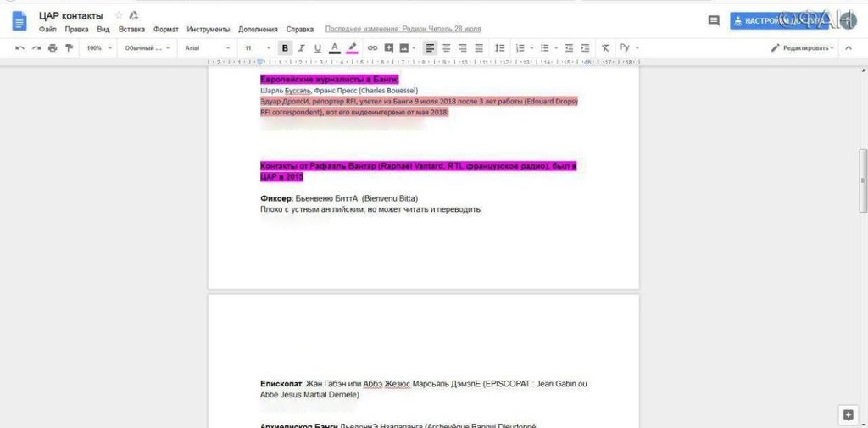Open the Вставка menu
Image resolution: width=868 pixels, height=428 pixels.
[x=131, y=29]
